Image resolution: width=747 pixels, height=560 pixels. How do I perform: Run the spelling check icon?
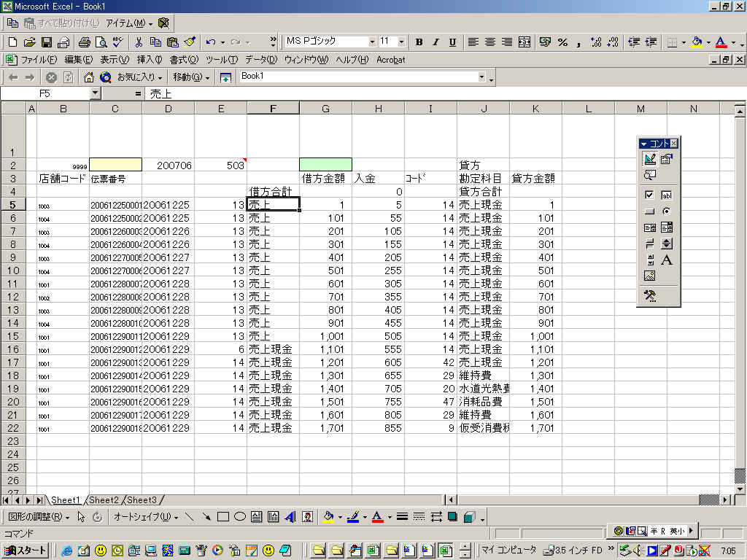pos(117,42)
